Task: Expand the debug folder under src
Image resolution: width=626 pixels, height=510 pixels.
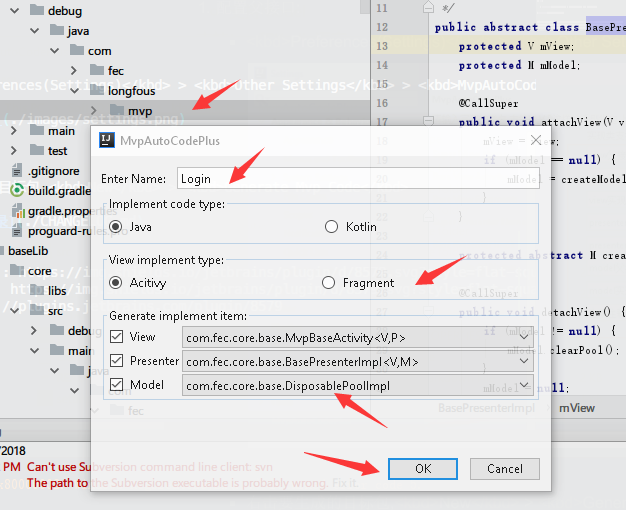Action: click(34, 330)
